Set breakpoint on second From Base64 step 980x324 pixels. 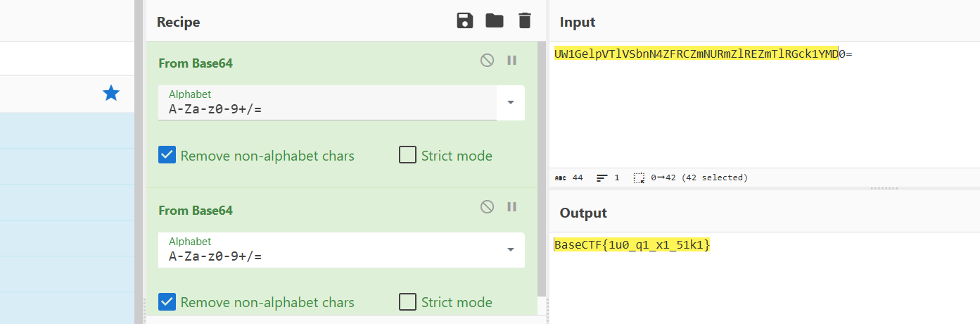pos(511,207)
